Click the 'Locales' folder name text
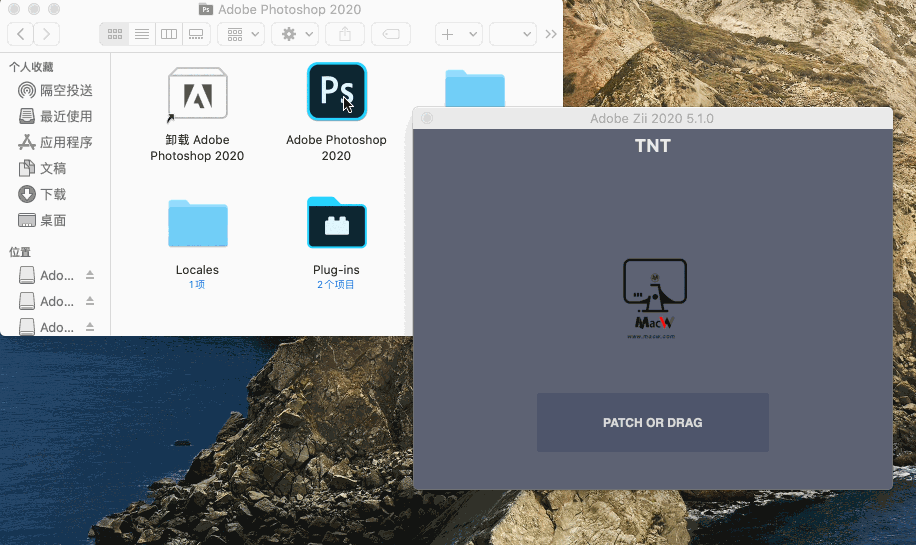Image resolution: width=916 pixels, height=545 pixels. (x=197, y=270)
